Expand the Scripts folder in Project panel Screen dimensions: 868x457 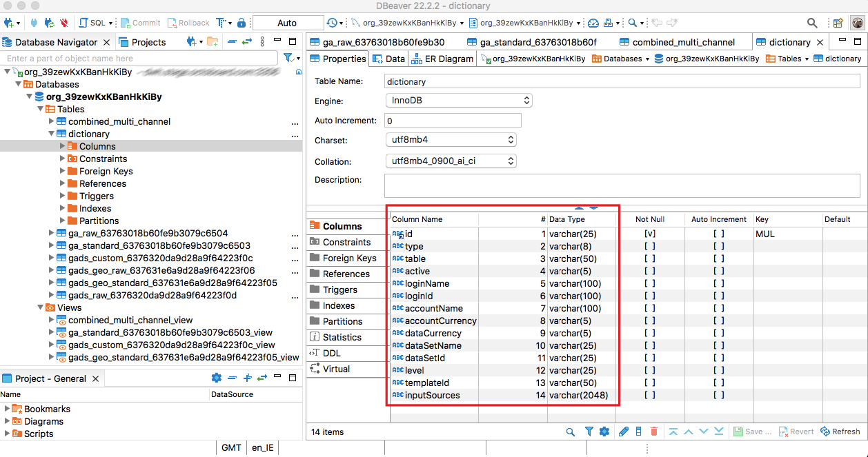(7, 434)
